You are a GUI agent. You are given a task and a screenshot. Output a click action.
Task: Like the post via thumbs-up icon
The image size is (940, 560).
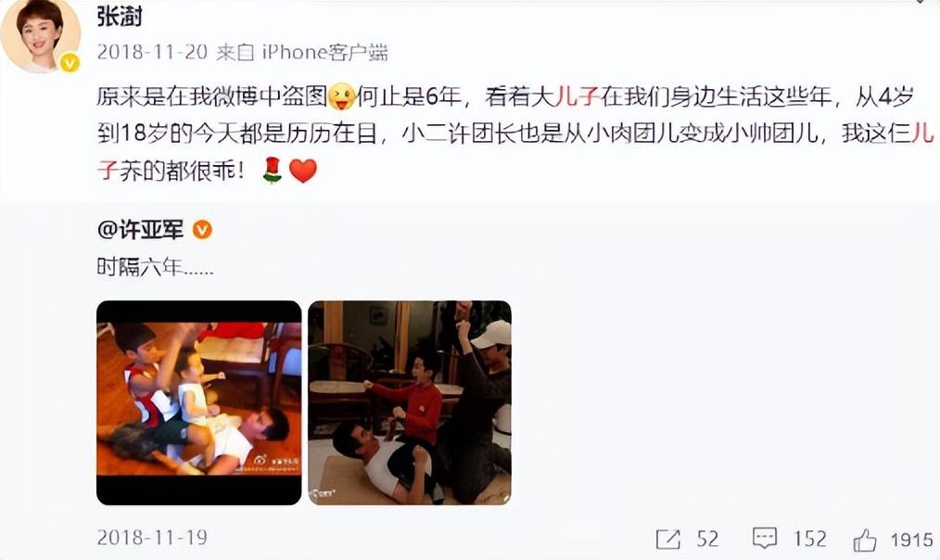coord(865,540)
